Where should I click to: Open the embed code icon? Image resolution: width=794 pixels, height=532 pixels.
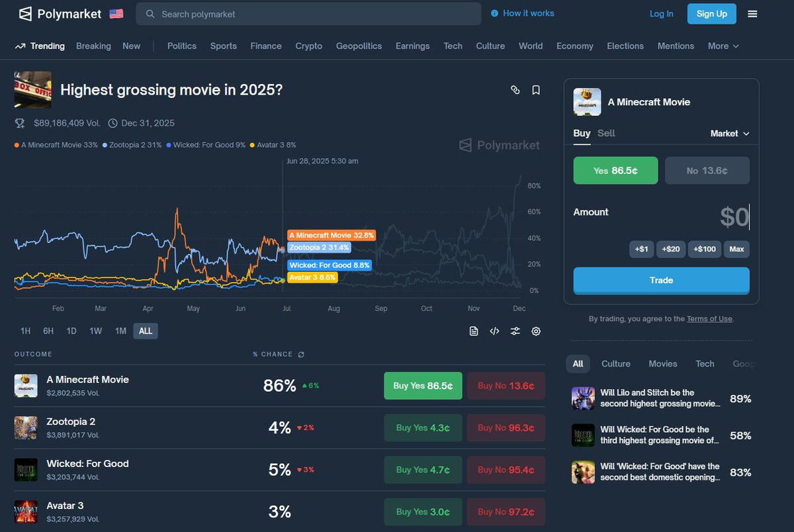pos(494,332)
